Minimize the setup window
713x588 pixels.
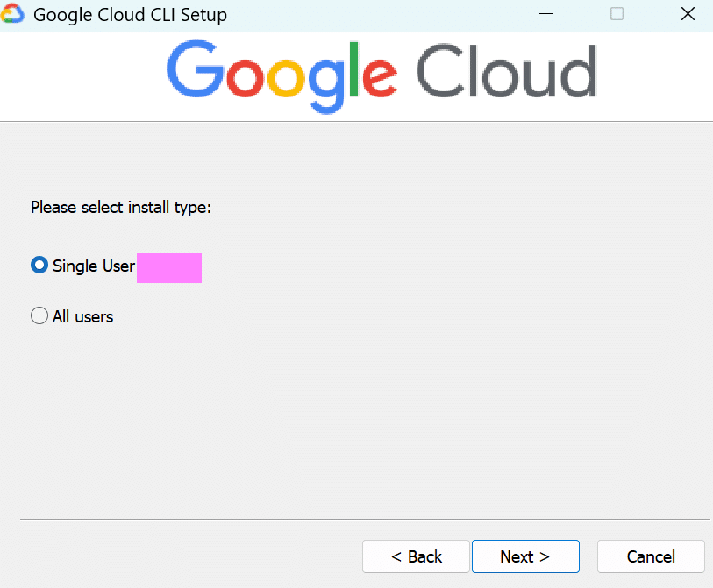[545, 14]
